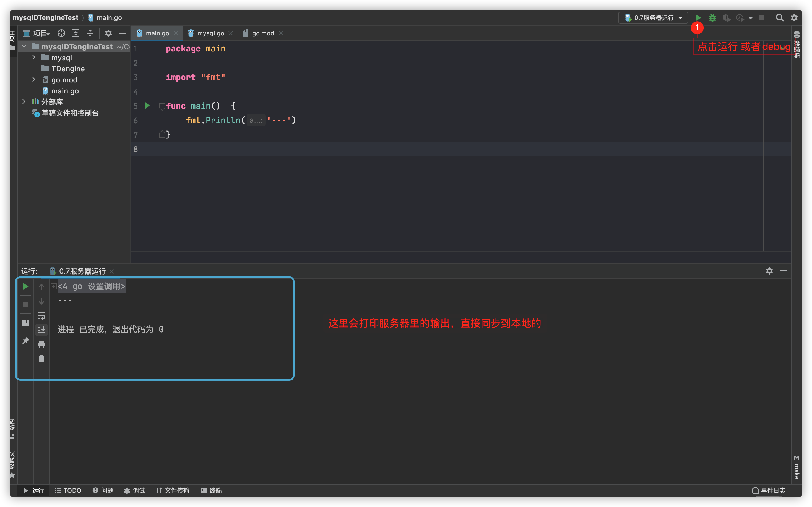The width and height of the screenshot is (812, 507).
Task: Toggle soft-wrap in run console
Action: click(x=41, y=316)
